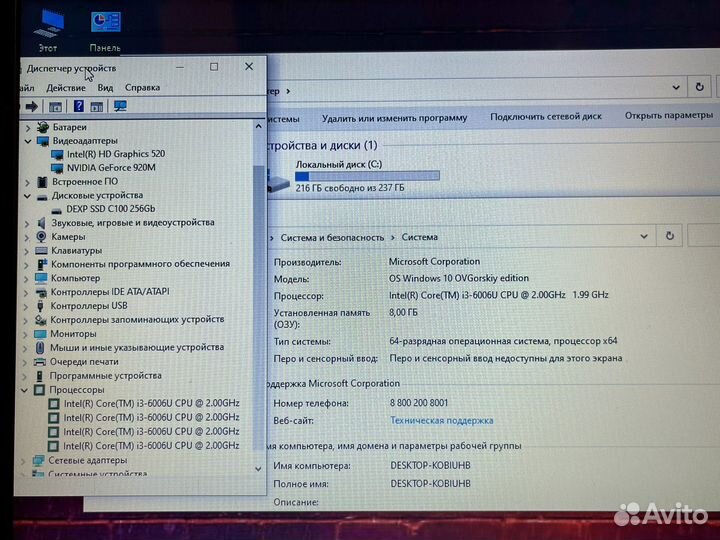
Task: Select the DEXP SSD C100 256Gb disk
Action: (111, 209)
